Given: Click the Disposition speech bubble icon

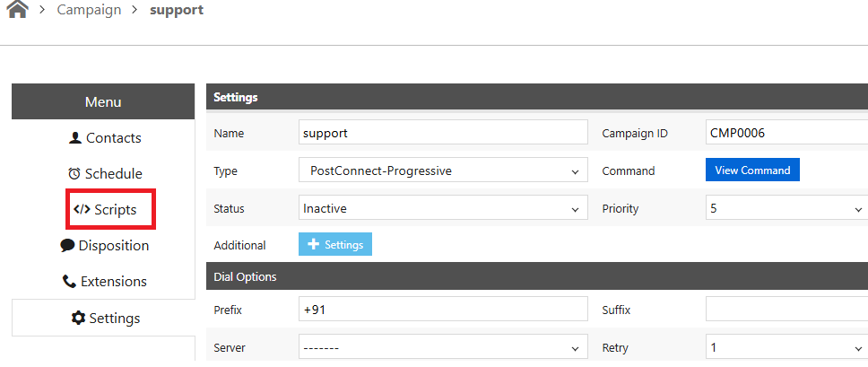Looking at the screenshot, I should click(67, 245).
